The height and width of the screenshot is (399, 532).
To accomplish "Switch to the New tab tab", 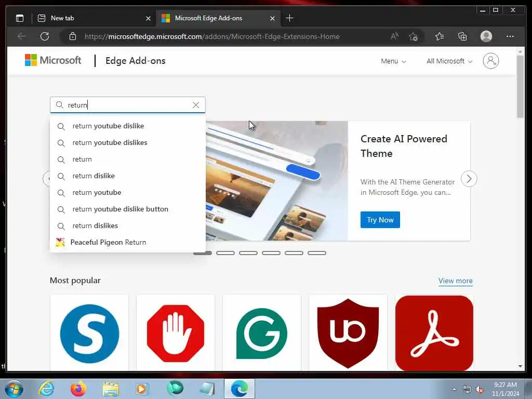I will (x=94, y=18).
